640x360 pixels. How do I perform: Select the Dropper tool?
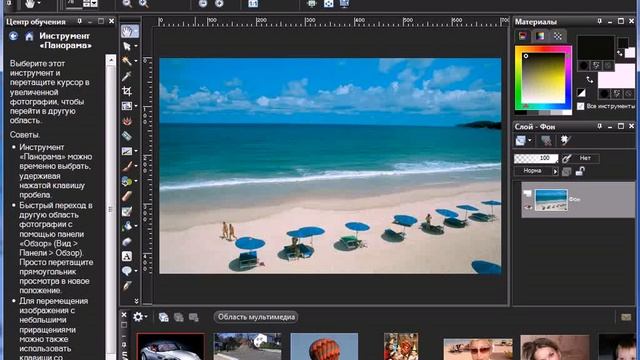coord(127,76)
